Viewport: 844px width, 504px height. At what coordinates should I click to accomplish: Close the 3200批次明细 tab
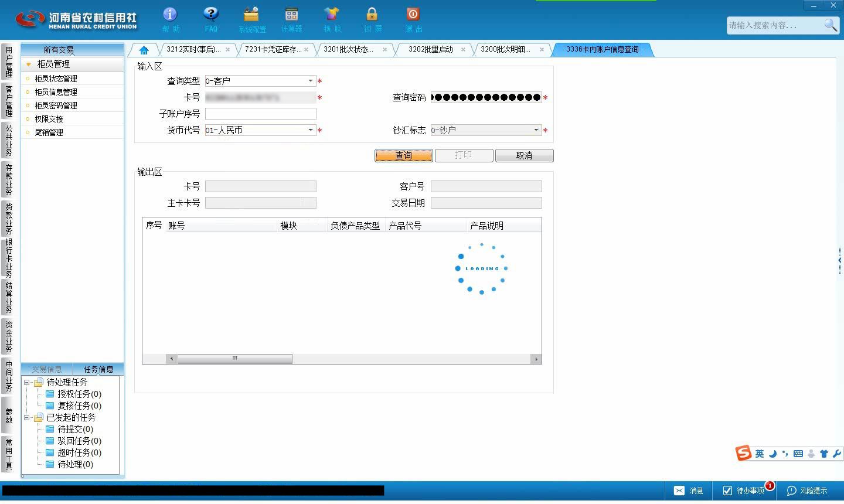(542, 50)
